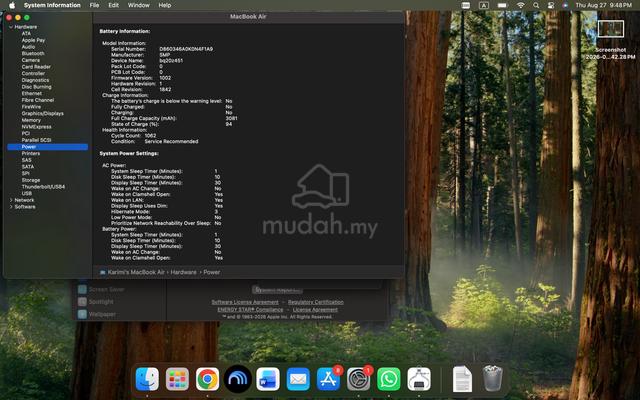The width and height of the screenshot is (640, 400).
Task: Select Wallpaper in the Settings window sidebar
Action: pos(102,314)
